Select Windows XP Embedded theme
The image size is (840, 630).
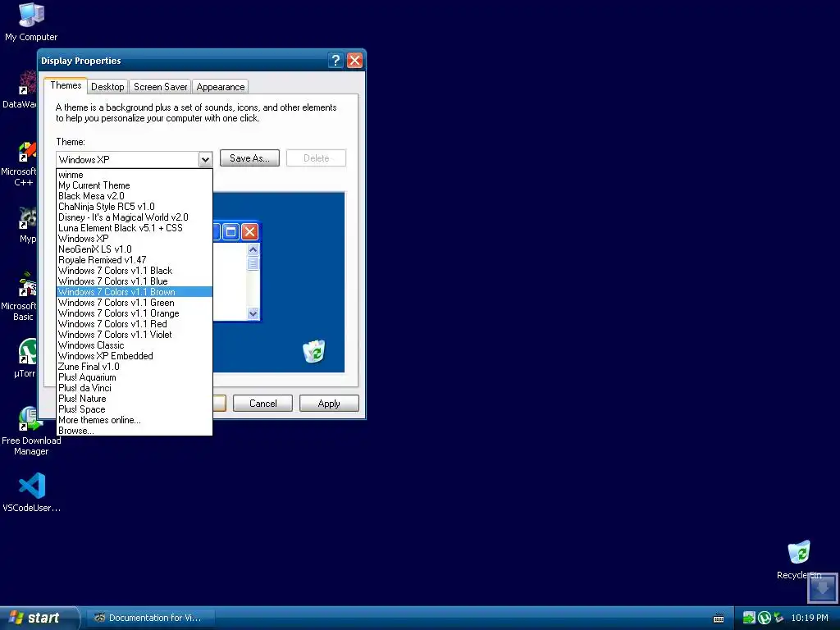(135, 356)
